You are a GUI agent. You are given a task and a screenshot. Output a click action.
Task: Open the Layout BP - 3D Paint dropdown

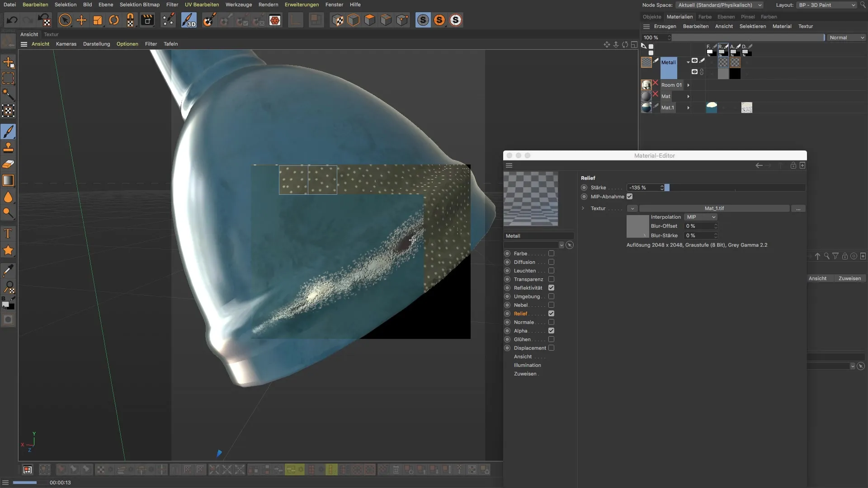827,5
